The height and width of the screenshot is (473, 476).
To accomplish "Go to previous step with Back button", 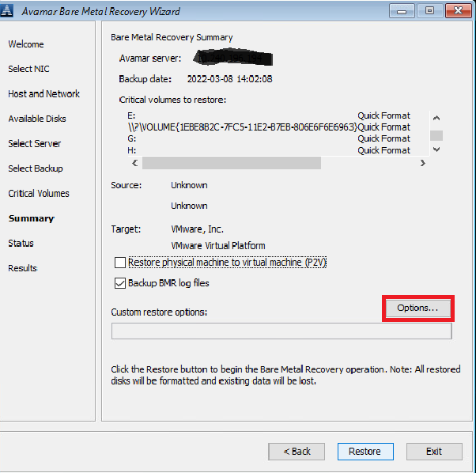I will click(297, 452).
